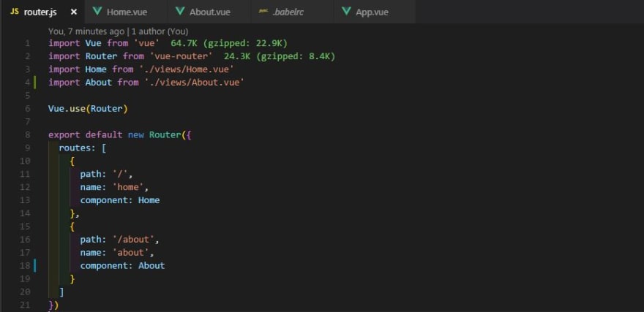Click the 'import Vue from' text on line 1

[90, 43]
